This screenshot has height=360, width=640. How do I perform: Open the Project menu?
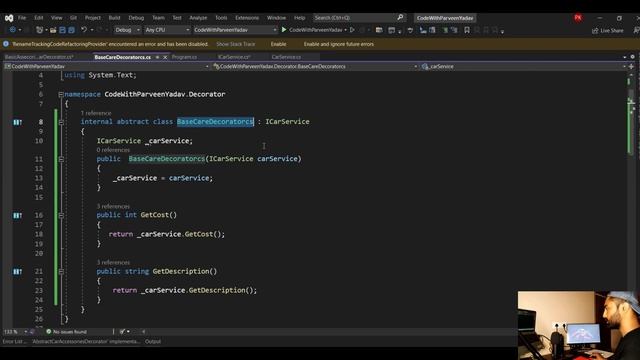93,18
